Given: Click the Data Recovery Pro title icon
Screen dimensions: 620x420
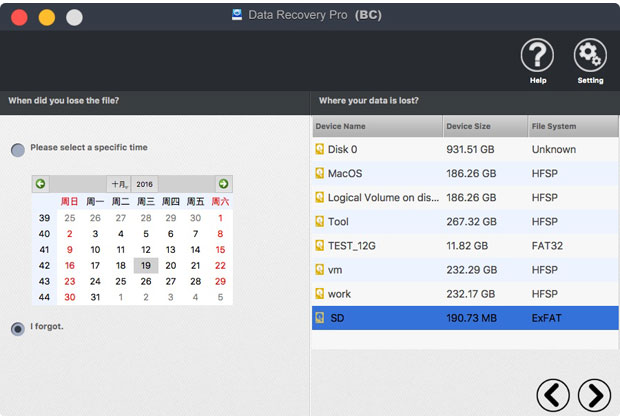Looking at the screenshot, I should (237, 15).
